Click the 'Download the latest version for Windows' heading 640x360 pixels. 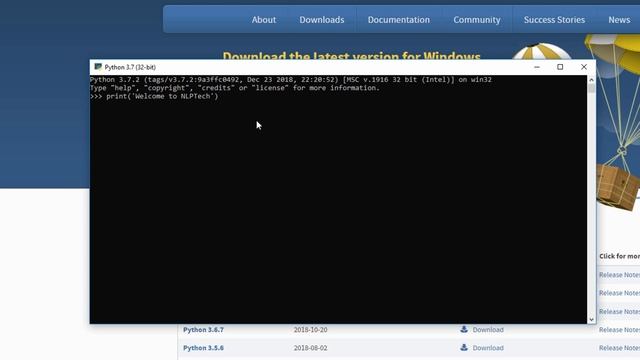tap(351, 55)
